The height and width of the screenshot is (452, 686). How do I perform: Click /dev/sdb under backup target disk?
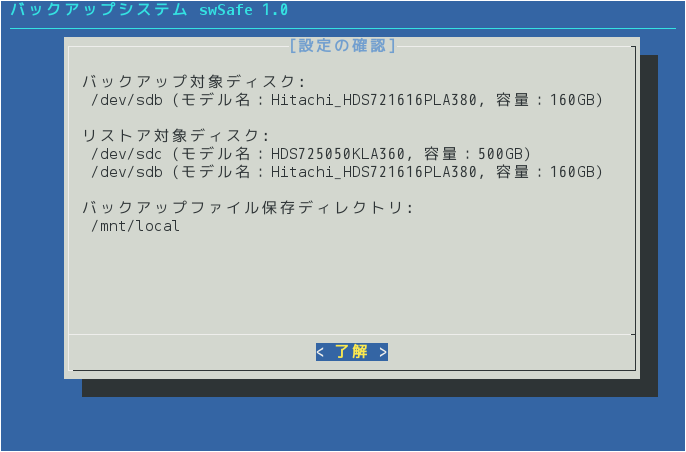127,100
